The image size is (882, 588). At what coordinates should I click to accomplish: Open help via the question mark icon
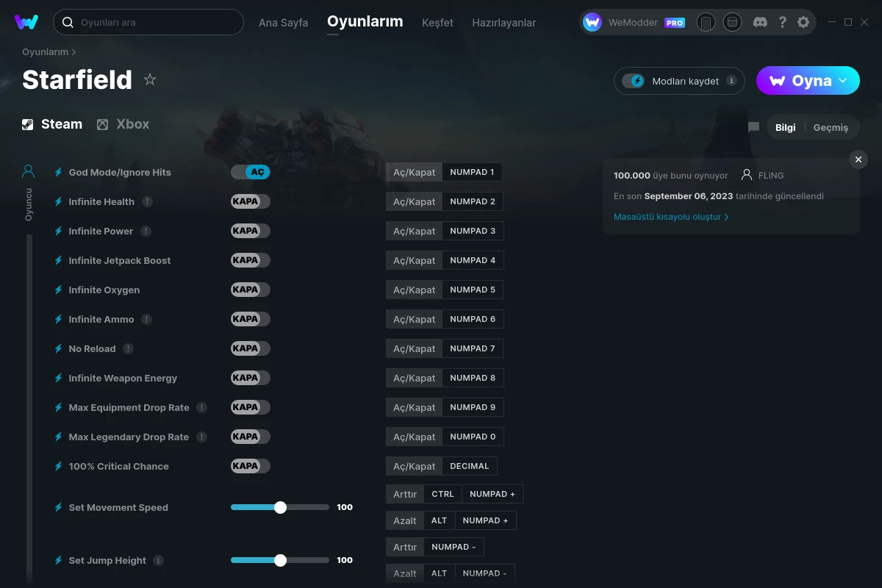point(783,22)
